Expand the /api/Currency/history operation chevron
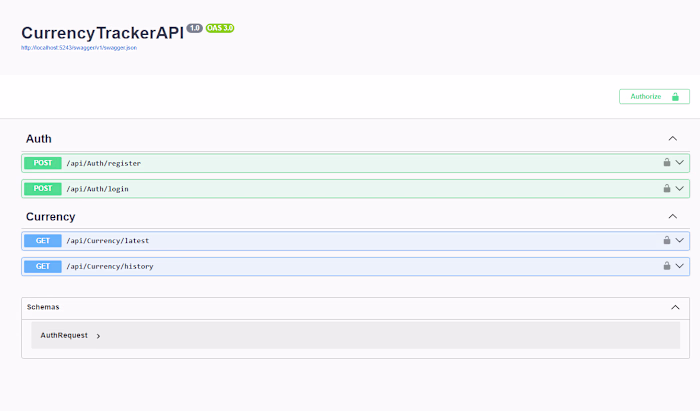Screen dimensions: 700x411 point(679,266)
